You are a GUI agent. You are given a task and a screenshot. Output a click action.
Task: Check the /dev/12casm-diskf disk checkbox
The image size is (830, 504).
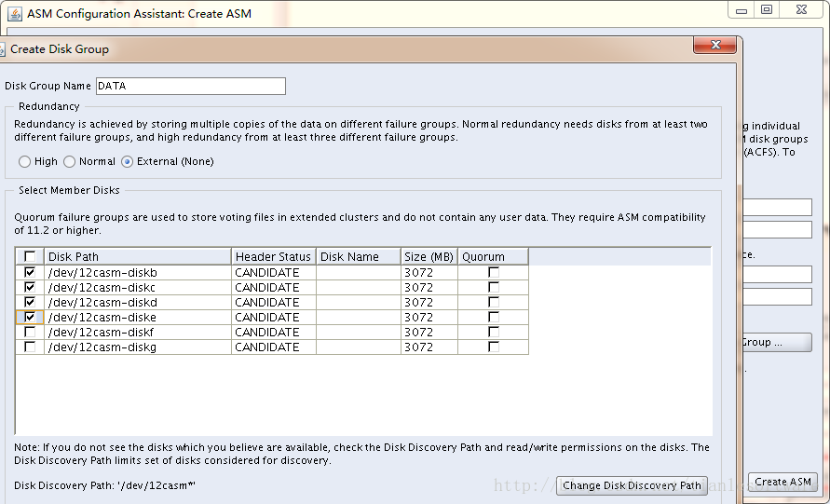coord(30,332)
